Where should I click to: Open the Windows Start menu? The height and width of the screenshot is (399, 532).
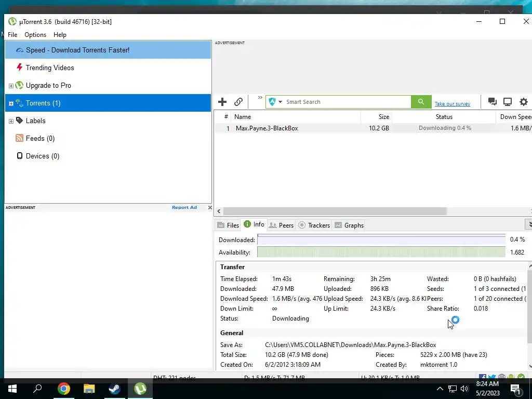(x=12, y=389)
